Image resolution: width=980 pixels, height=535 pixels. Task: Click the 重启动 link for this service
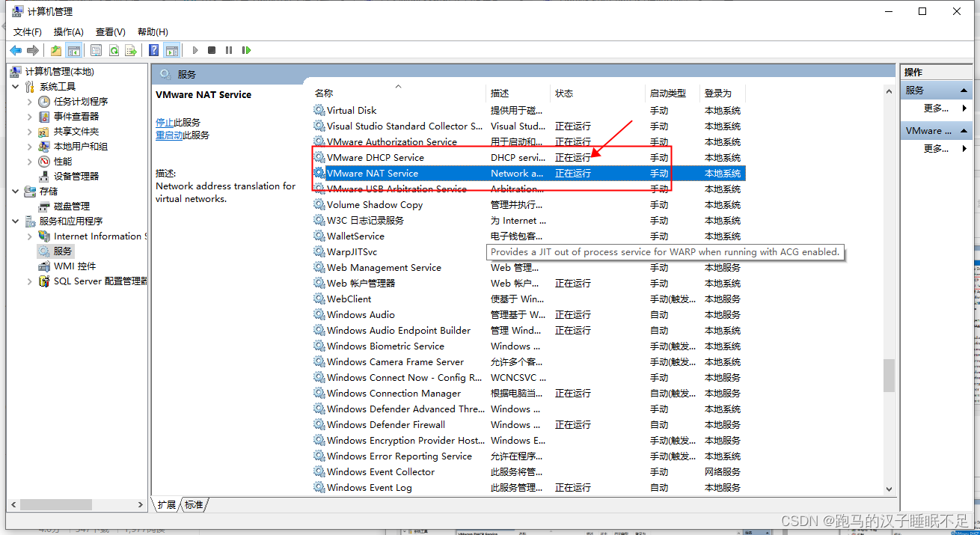(x=169, y=135)
